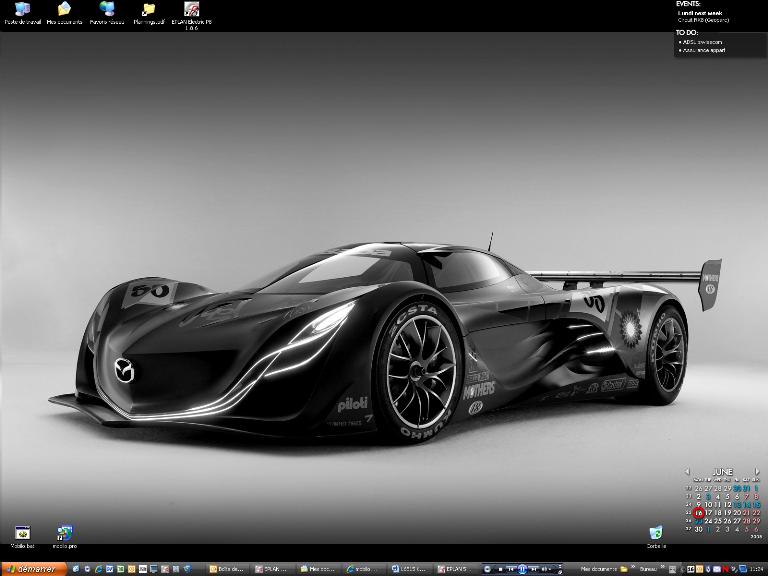This screenshot has width=768, height=576.
Task: Open the Mes documents taskbar toolbar folder
Action: click(x=624, y=569)
